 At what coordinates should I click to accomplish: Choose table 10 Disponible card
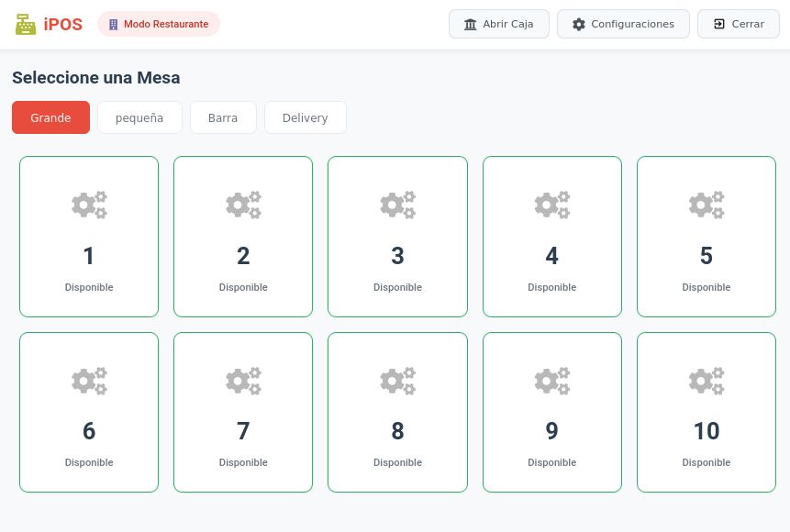706,413
